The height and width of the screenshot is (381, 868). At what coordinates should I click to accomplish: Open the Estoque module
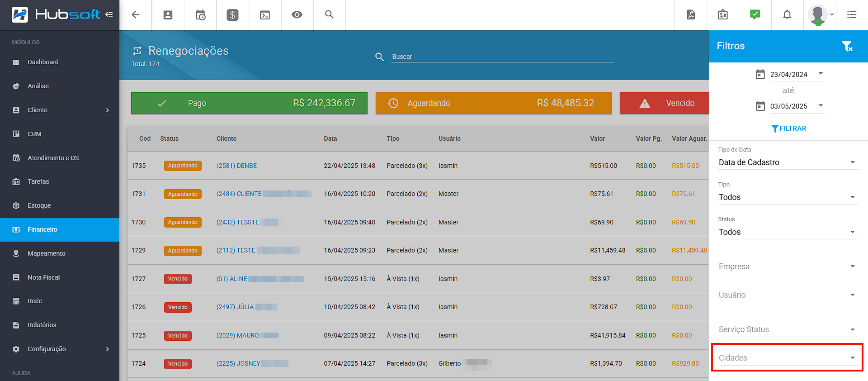point(60,205)
